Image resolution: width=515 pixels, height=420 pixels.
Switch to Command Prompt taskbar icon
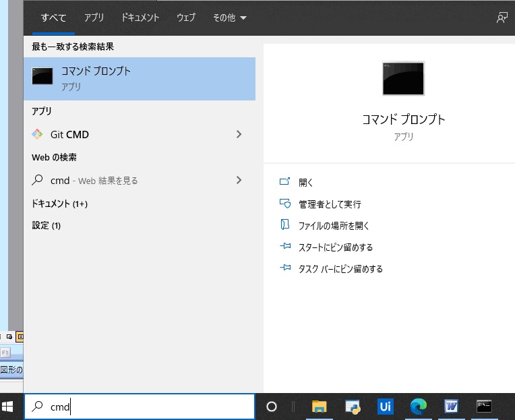484,407
